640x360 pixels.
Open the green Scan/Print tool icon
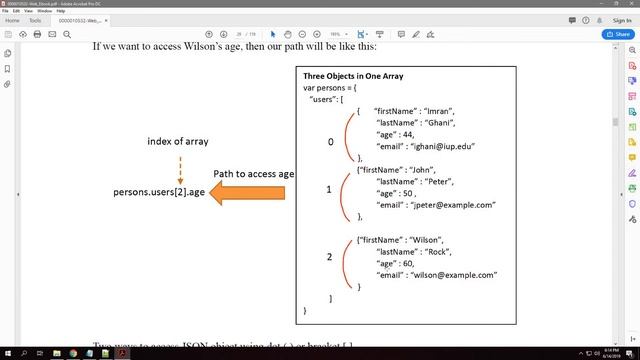point(632,189)
